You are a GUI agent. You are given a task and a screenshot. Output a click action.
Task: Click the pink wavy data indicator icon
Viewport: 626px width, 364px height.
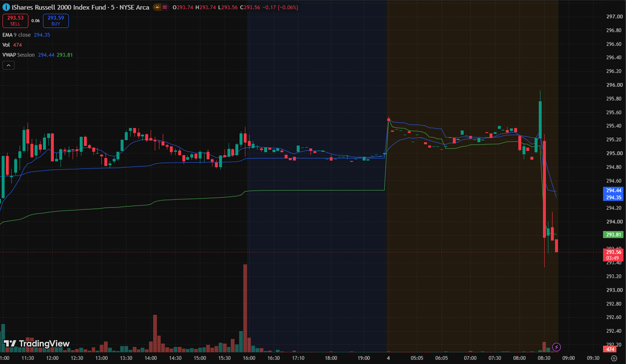(165, 7)
